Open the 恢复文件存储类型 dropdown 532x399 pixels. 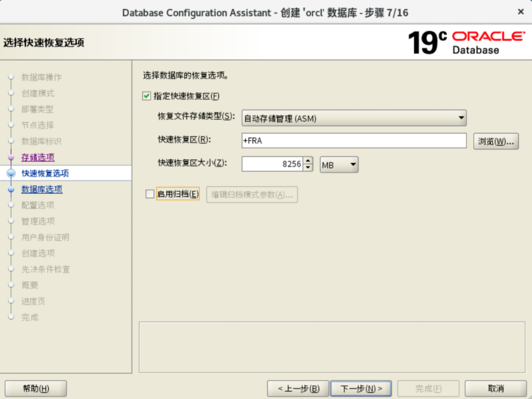[354, 118]
